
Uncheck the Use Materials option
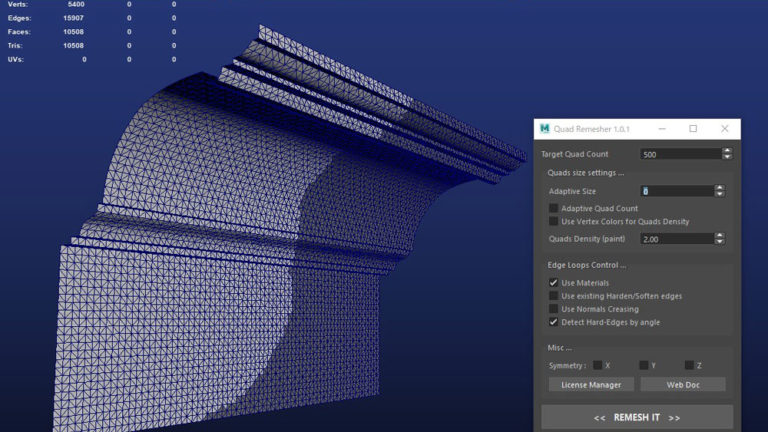[x=554, y=283]
